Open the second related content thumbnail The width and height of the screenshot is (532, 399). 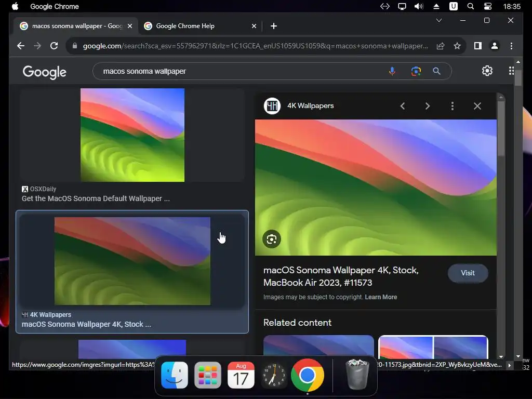[433, 347]
